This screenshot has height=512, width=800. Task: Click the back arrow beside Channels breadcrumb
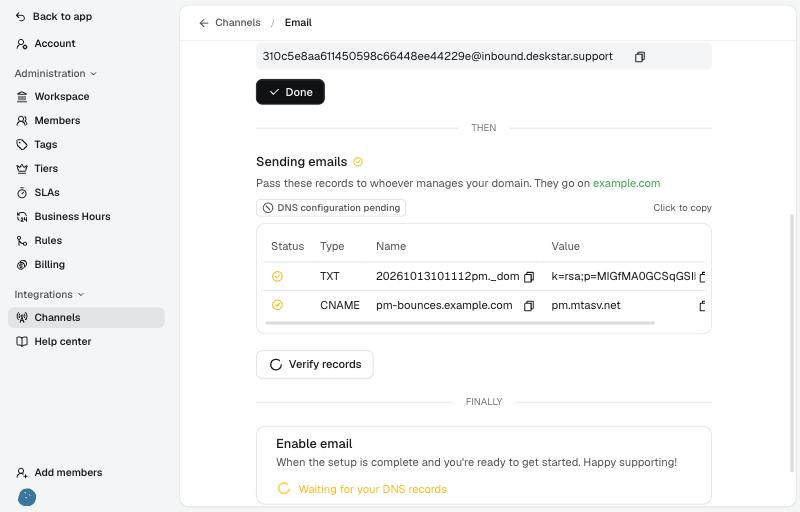(204, 23)
